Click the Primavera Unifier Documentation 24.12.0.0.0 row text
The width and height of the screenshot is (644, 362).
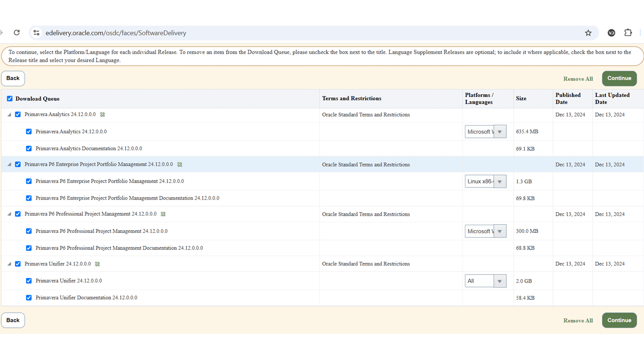click(87, 298)
